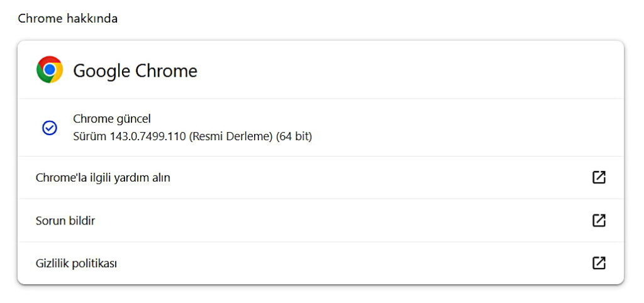Click the word "hakkında" in the heading
This screenshot has height=303, width=644.
coord(91,19)
